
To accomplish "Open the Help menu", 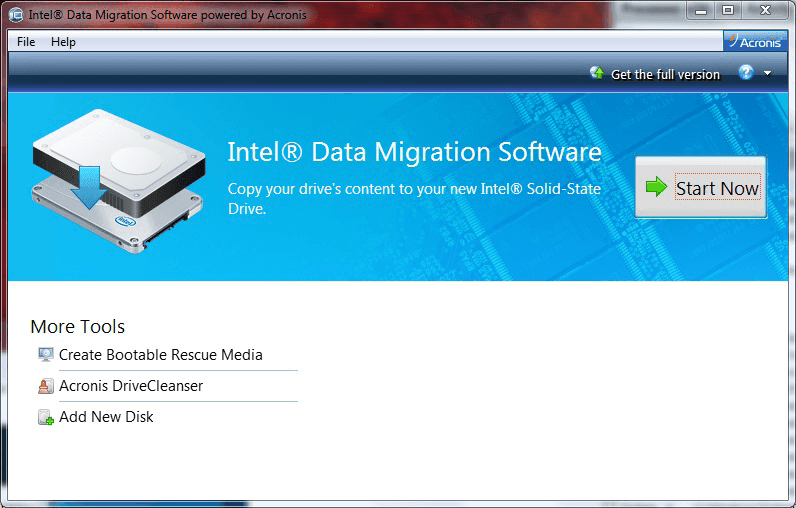I will 63,42.
